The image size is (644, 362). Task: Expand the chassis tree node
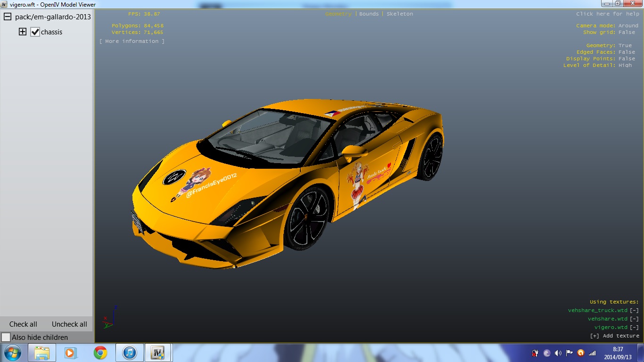click(x=22, y=32)
